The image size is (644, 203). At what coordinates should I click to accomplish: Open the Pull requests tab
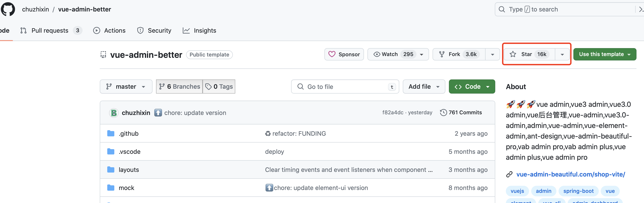50,30
